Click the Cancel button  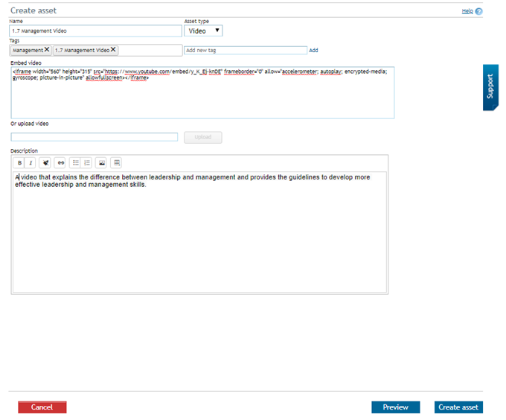tap(42, 407)
